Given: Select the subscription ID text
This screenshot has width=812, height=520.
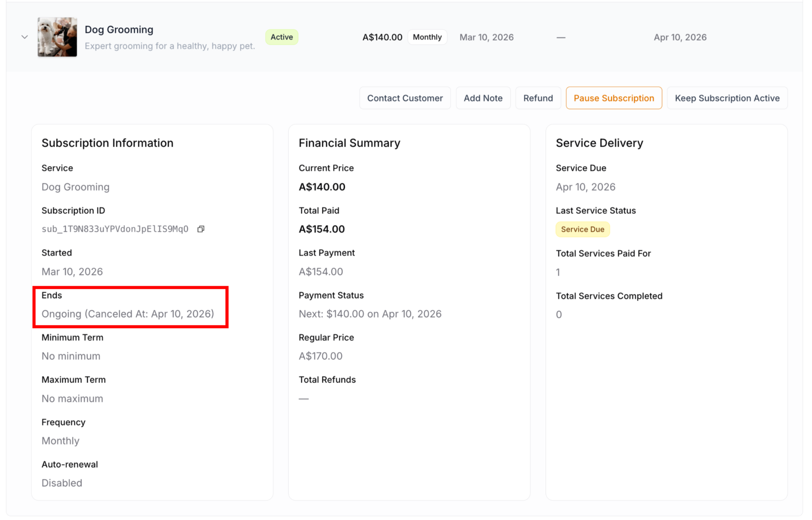Looking at the screenshot, I should pos(115,229).
